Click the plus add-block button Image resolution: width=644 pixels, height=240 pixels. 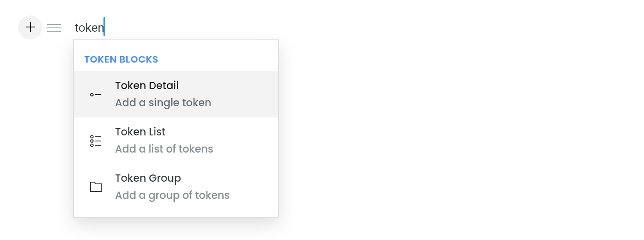click(30, 27)
